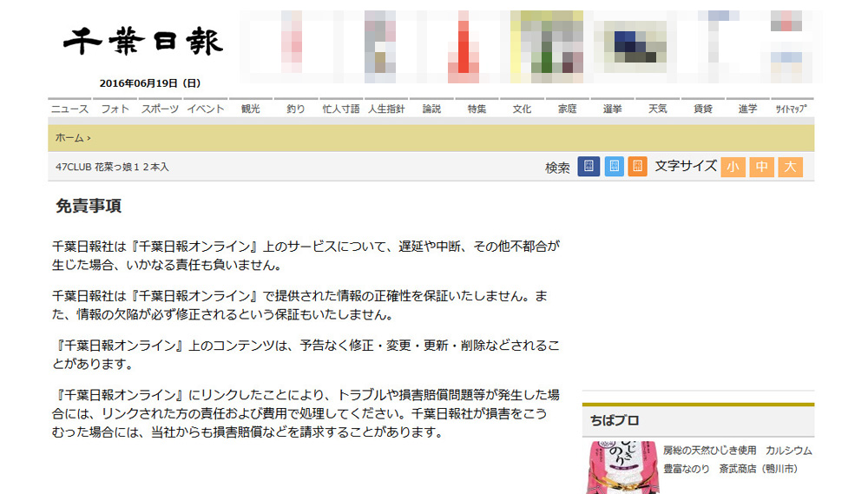Click the orange search icon
The image size is (868, 494).
click(x=638, y=167)
